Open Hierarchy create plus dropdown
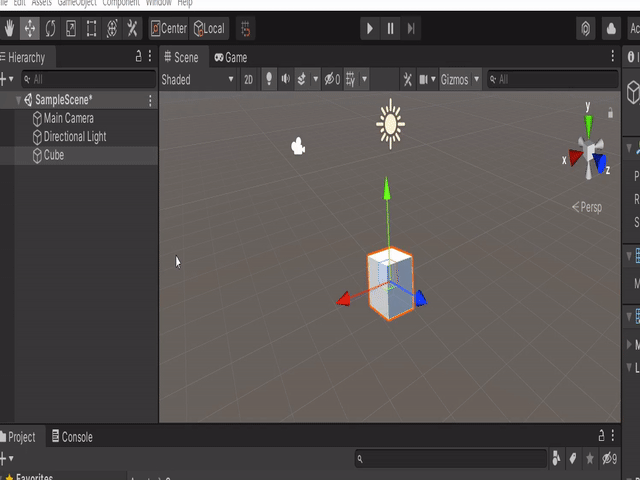Screen dimensions: 640x480 (6, 79)
